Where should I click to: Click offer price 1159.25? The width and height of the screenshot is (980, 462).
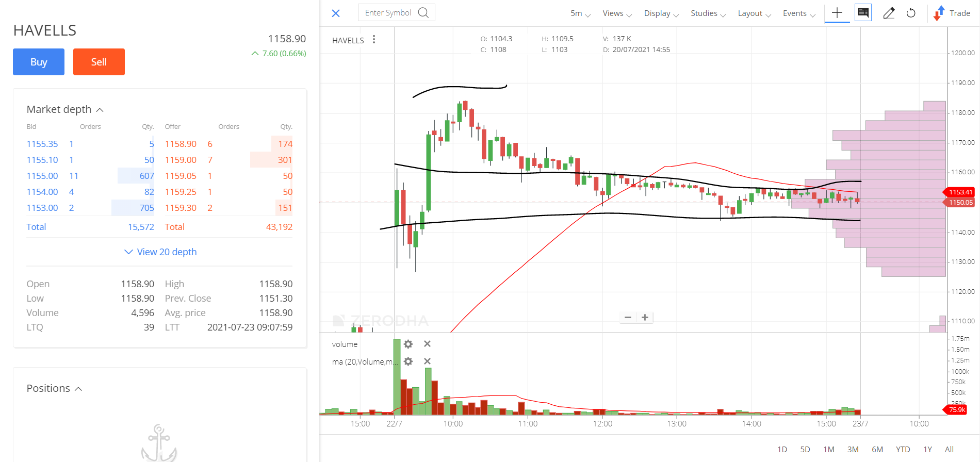click(181, 192)
